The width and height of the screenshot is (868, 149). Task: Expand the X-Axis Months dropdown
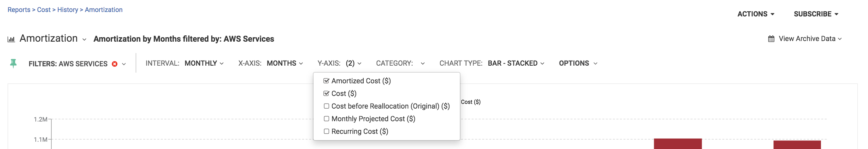[285, 63]
